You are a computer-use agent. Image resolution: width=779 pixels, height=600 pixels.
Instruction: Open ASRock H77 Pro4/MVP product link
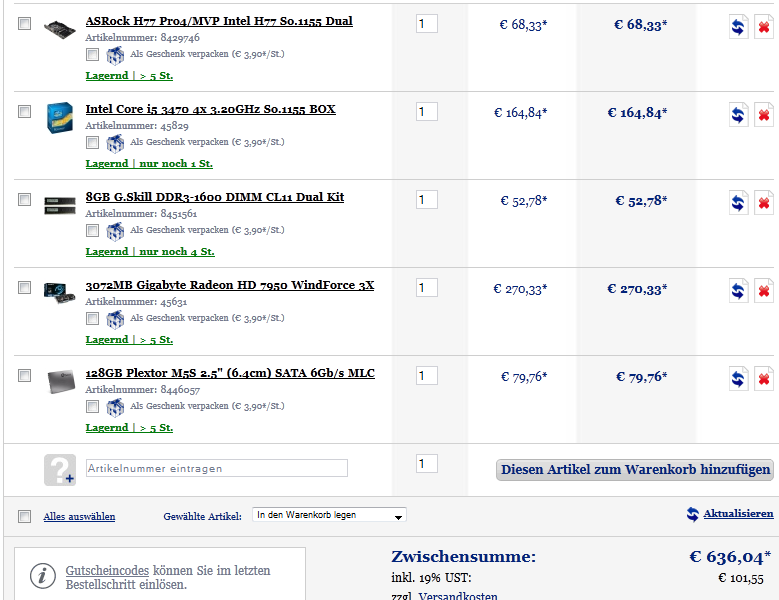(x=219, y=21)
